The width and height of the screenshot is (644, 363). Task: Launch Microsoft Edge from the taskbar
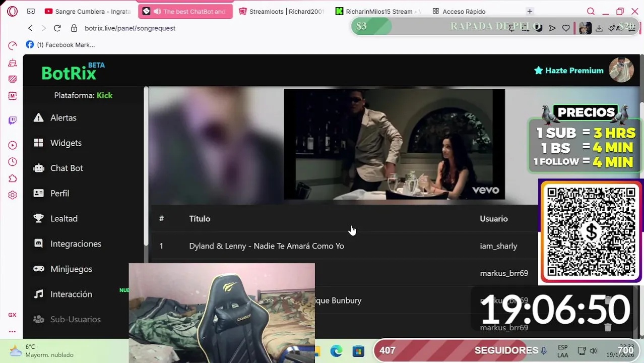pyautogui.click(x=336, y=351)
